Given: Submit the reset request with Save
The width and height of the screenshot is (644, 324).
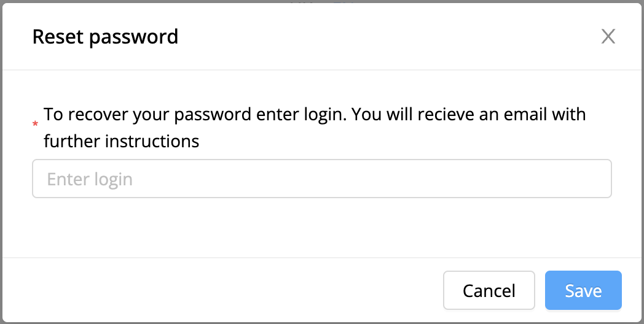Looking at the screenshot, I should [x=583, y=290].
